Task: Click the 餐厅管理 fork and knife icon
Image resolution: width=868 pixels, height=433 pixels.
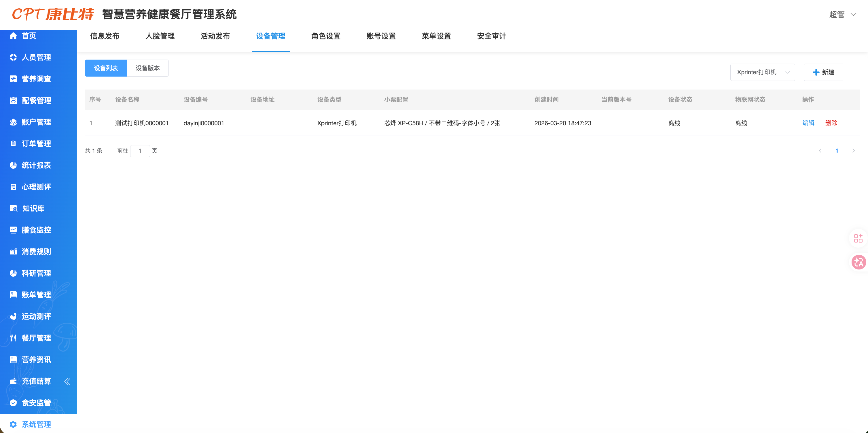Action: coord(13,338)
